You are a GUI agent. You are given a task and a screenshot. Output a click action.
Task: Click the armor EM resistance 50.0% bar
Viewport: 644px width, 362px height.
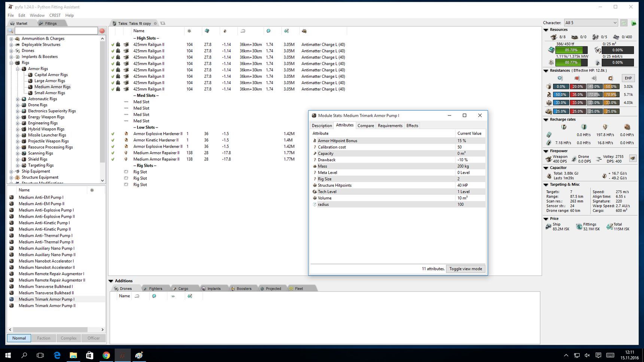(x=561, y=95)
